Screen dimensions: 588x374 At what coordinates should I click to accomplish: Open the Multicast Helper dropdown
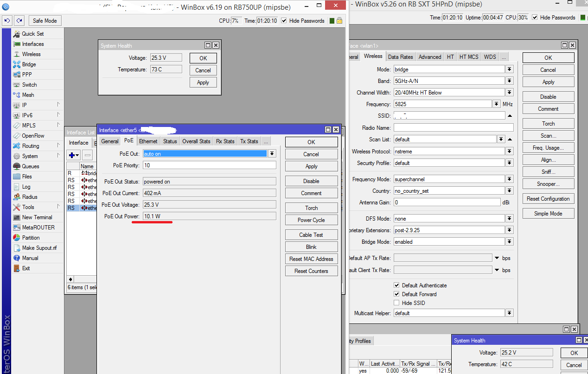pos(510,313)
